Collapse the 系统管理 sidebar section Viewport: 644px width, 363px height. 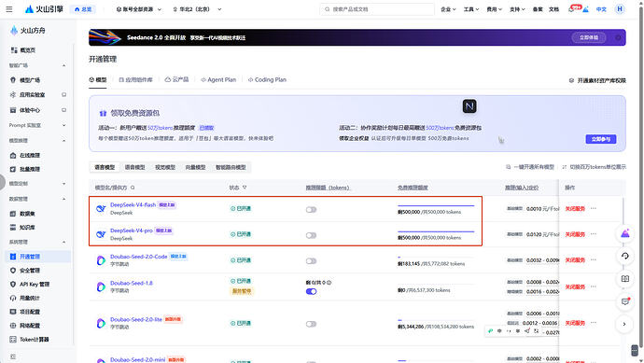[37, 242]
